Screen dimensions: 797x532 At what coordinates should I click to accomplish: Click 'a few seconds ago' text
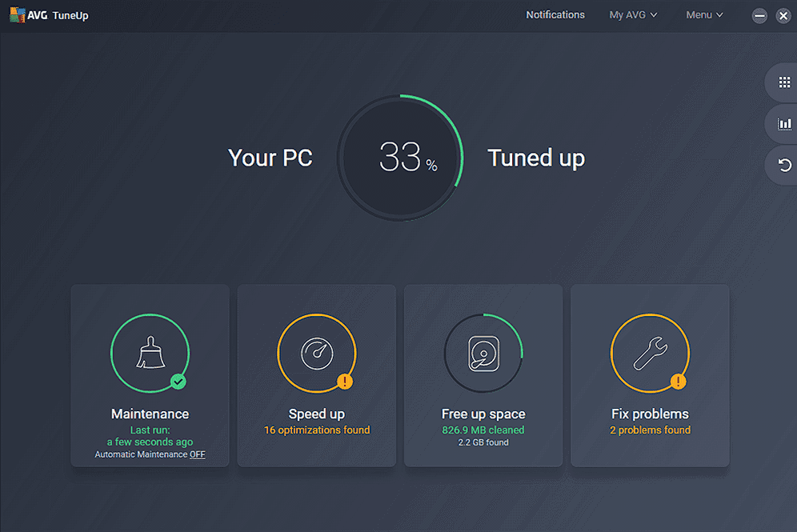click(150, 442)
